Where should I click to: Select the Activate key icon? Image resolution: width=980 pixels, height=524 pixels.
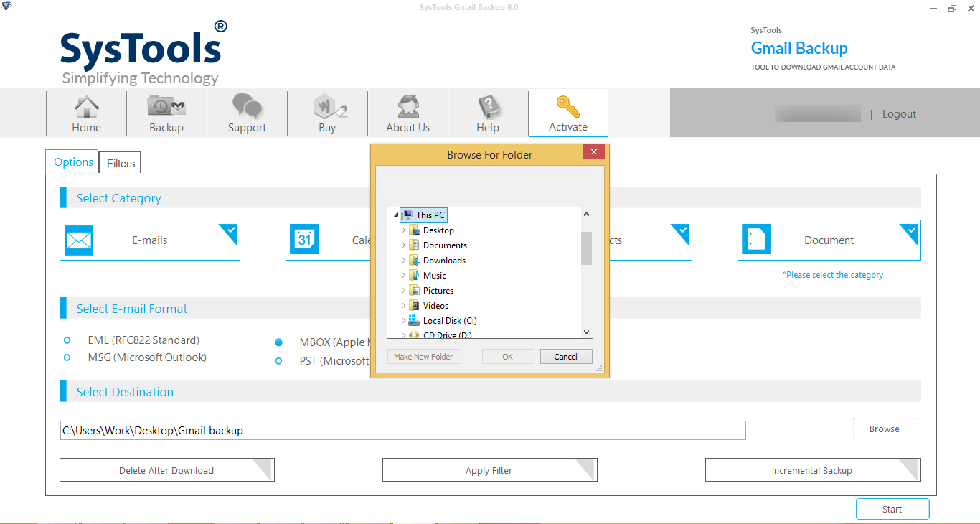pos(568,107)
